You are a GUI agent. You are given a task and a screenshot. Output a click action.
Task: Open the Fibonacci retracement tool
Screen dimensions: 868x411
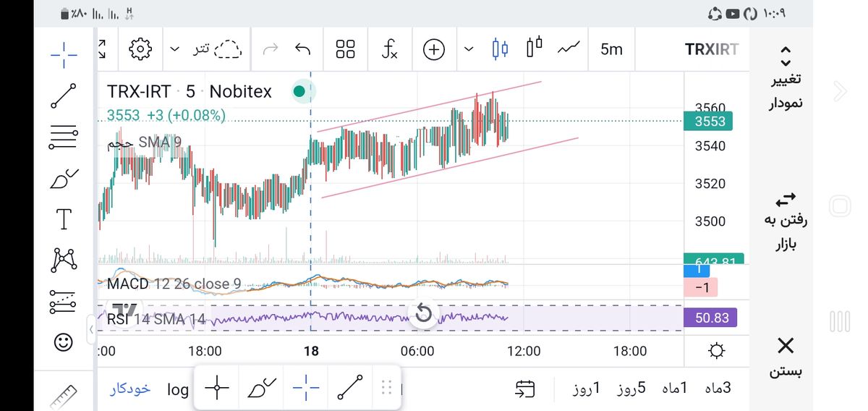64,136
